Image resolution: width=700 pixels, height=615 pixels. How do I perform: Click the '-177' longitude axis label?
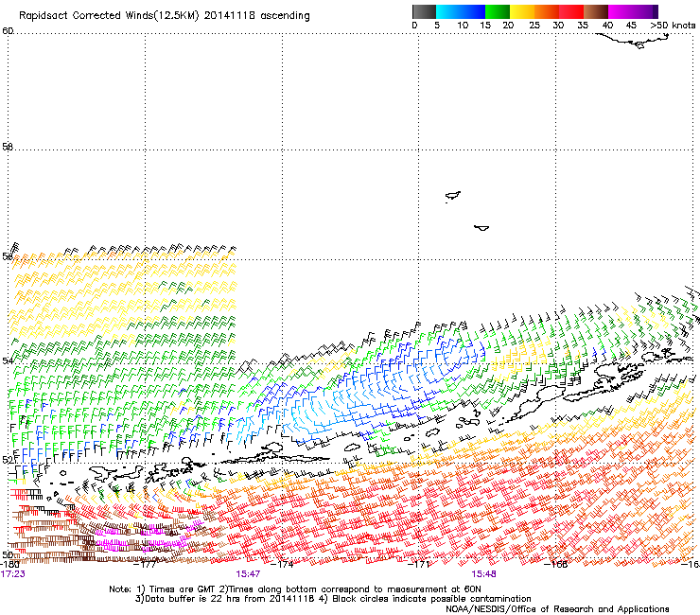coord(146,564)
